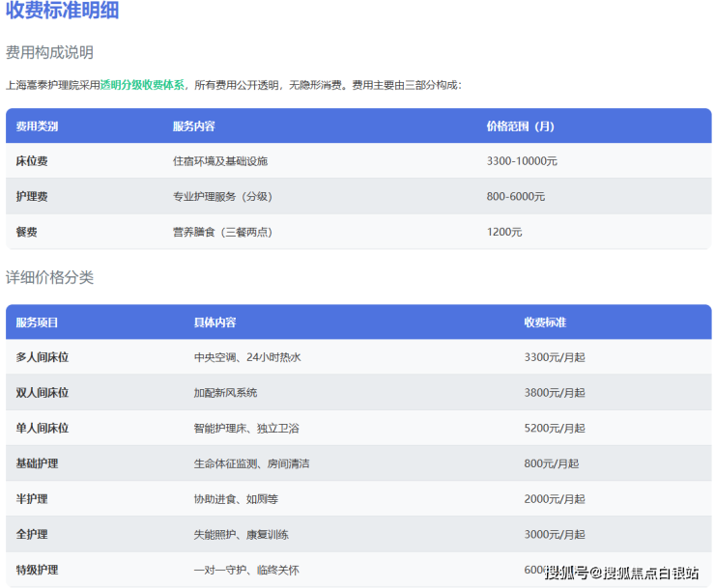715x588 pixels.
Task: Click the 1200元 meal fee price
Action: [x=504, y=232]
